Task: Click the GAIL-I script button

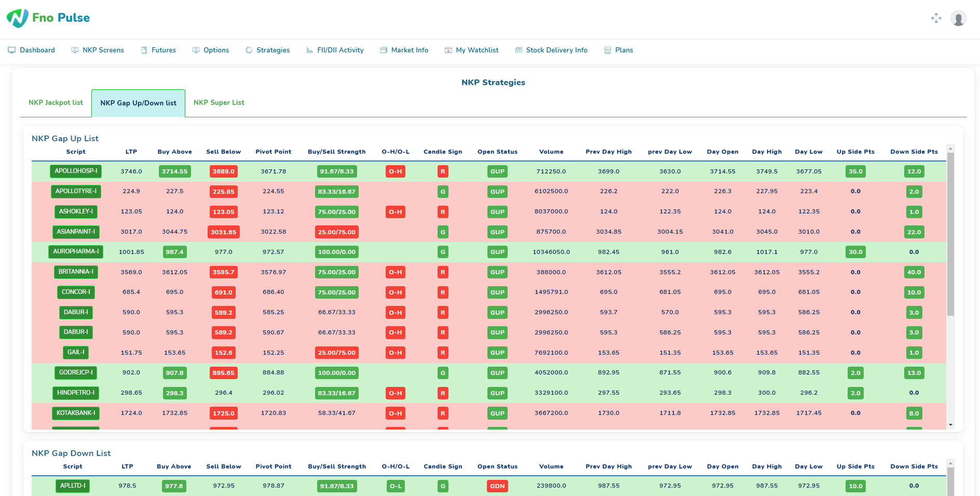Action: click(x=76, y=353)
